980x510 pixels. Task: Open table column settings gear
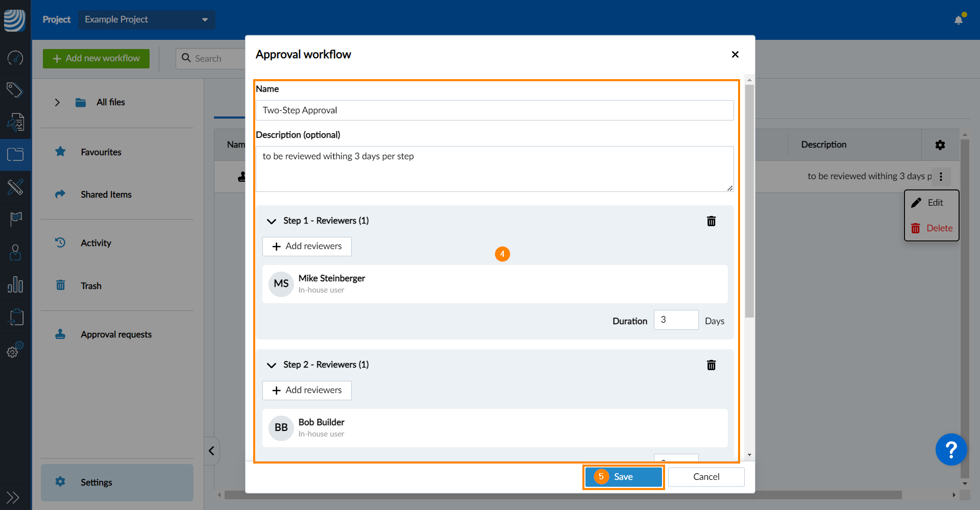940,145
